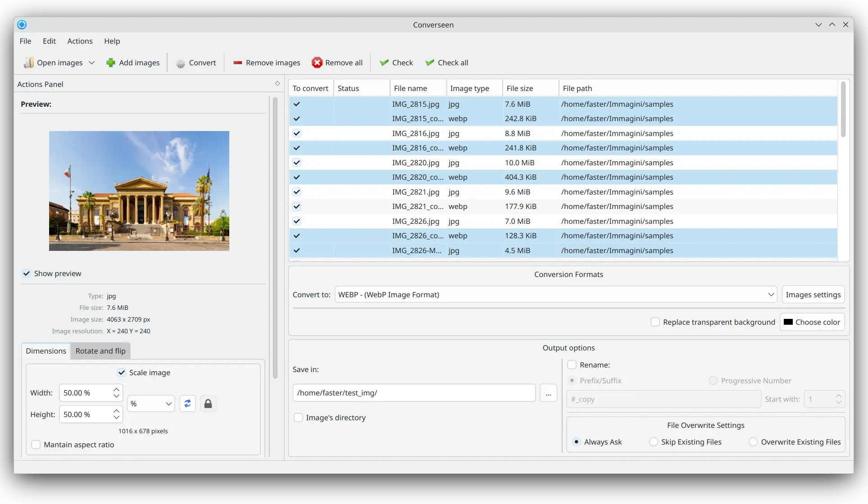Click the red Remove images minus icon
Screen dimensions: 868x504
[237, 63]
